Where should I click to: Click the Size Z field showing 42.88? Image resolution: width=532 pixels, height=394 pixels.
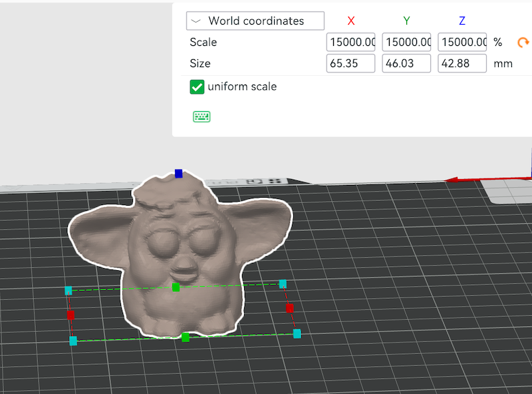(462, 63)
